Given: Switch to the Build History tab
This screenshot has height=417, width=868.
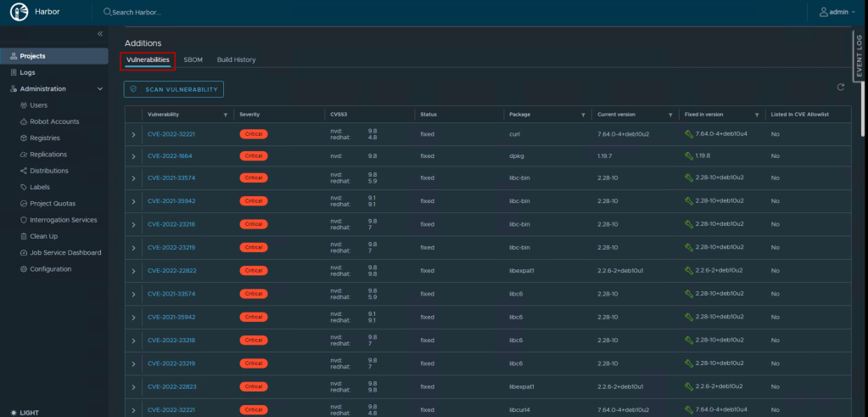Looking at the screenshot, I should (x=236, y=60).
